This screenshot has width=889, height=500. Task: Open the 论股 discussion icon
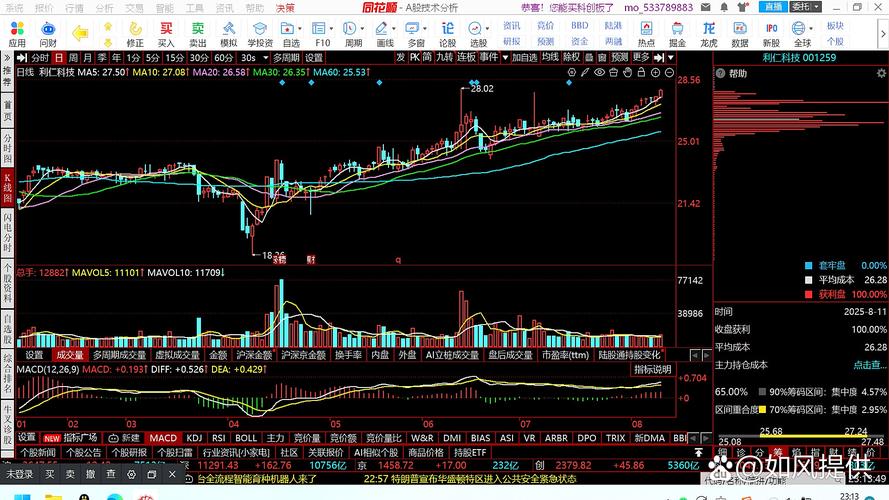point(447,33)
